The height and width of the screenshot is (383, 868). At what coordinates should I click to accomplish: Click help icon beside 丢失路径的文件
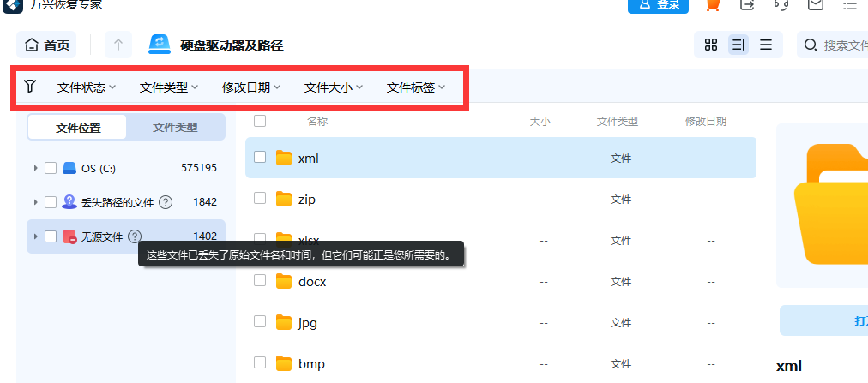pyautogui.click(x=165, y=202)
